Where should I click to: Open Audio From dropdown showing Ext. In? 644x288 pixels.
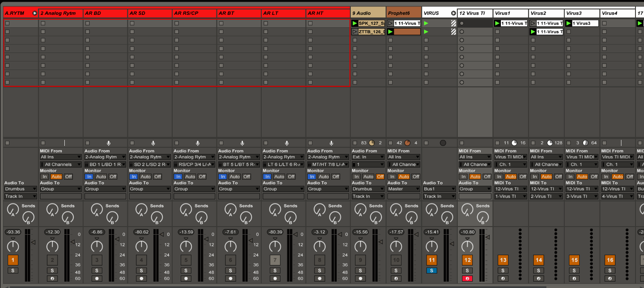coord(368,157)
